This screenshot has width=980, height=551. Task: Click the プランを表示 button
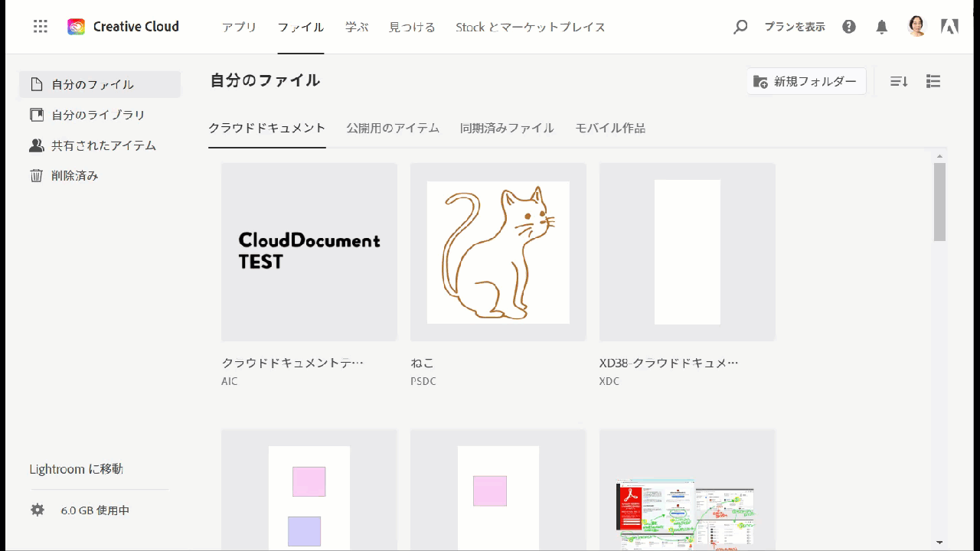[x=795, y=27]
